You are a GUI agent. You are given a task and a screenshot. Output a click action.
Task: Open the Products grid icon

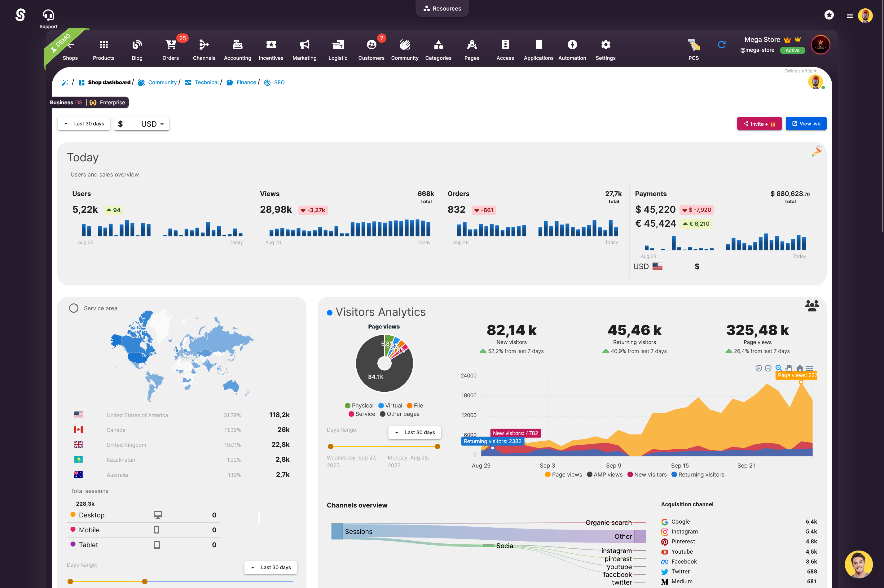(103, 45)
